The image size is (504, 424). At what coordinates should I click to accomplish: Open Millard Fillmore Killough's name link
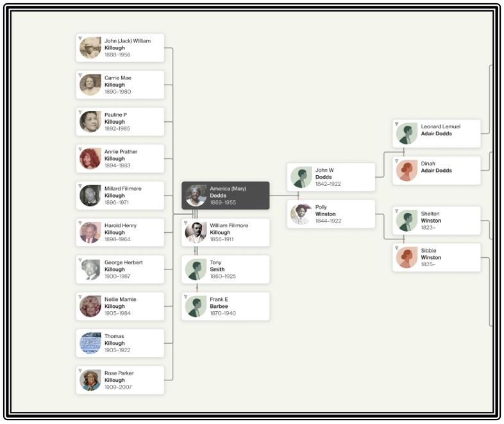coord(123,192)
